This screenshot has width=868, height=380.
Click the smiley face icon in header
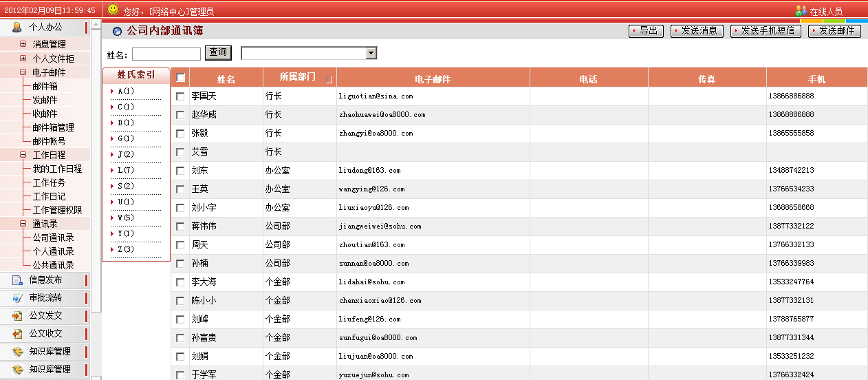pyautogui.click(x=113, y=10)
